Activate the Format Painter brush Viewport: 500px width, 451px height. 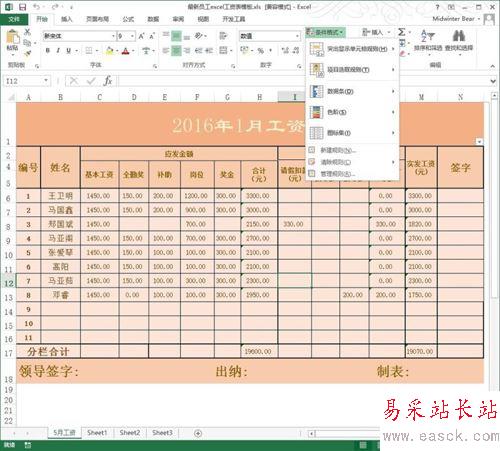27,53
